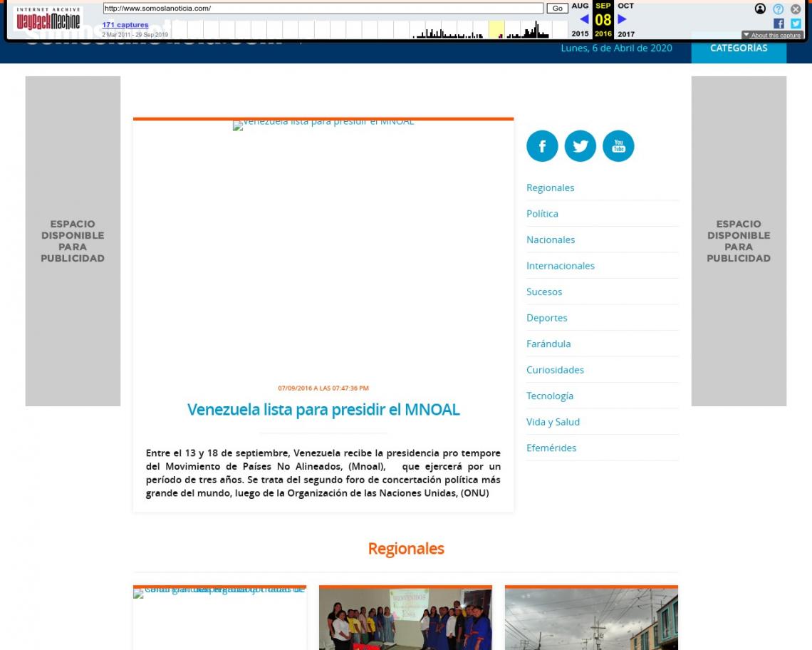Open Nacionales category link
Image resolution: width=812 pixels, height=650 pixels.
(551, 239)
